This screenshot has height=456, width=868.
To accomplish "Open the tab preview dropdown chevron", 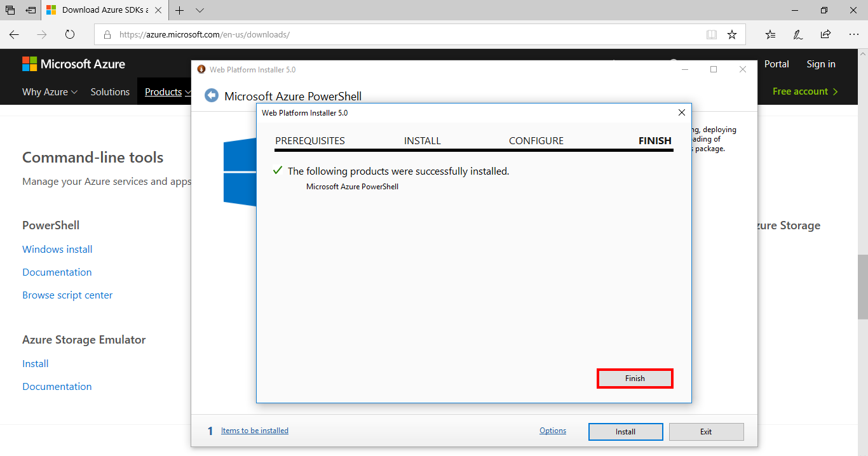I will pos(200,10).
